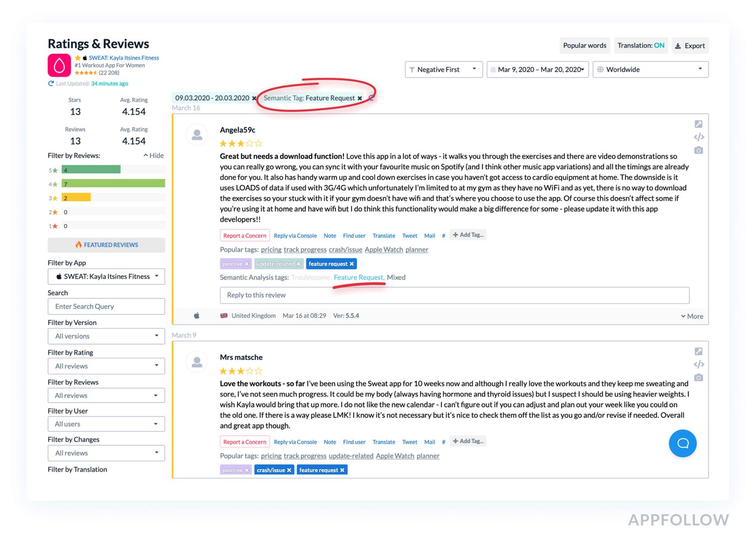Open Filter by Reviews dropdown
756x539 pixels.
[x=106, y=395]
